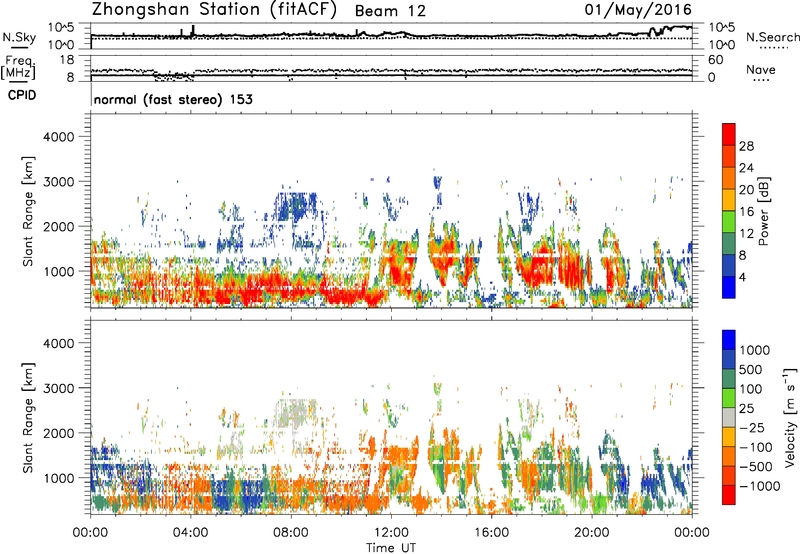The image size is (800, 554).
Task: Select the '3000' tick in the power panel
Action: (x=58, y=182)
